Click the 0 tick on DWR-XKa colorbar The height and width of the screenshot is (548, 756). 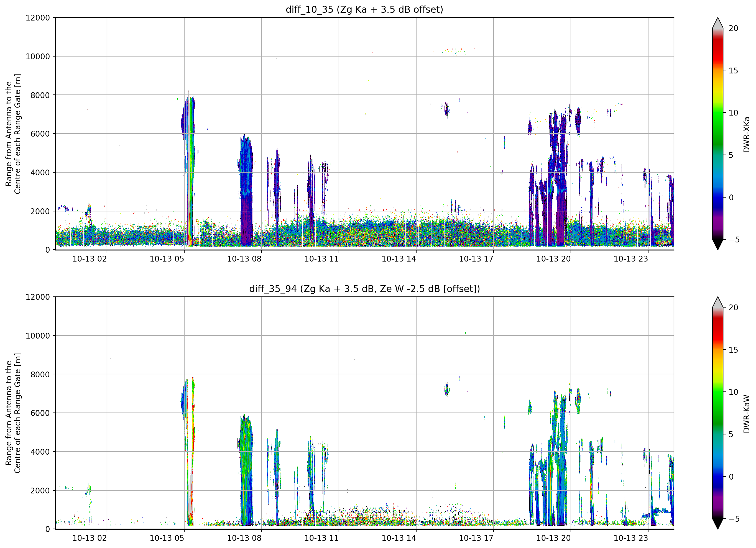pos(731,197)
